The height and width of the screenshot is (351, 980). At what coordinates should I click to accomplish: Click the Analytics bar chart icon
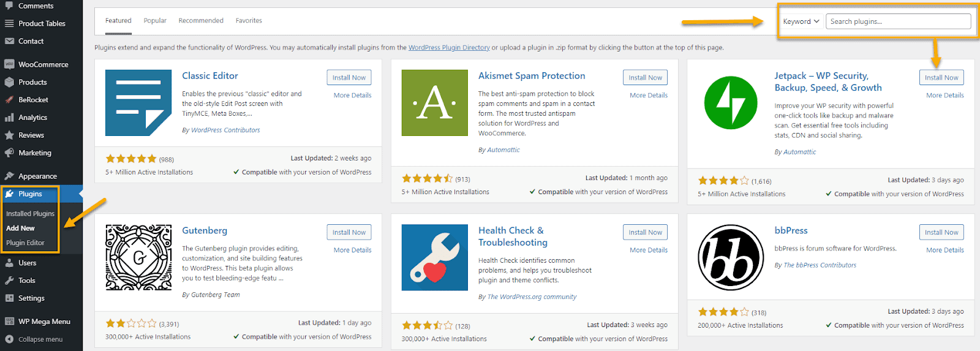pyautogui.click(x=9, y=118)
